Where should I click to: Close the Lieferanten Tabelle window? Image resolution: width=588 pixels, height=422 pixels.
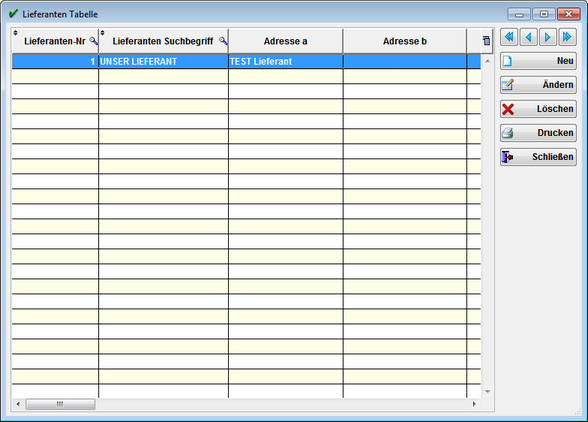point(568,14)
